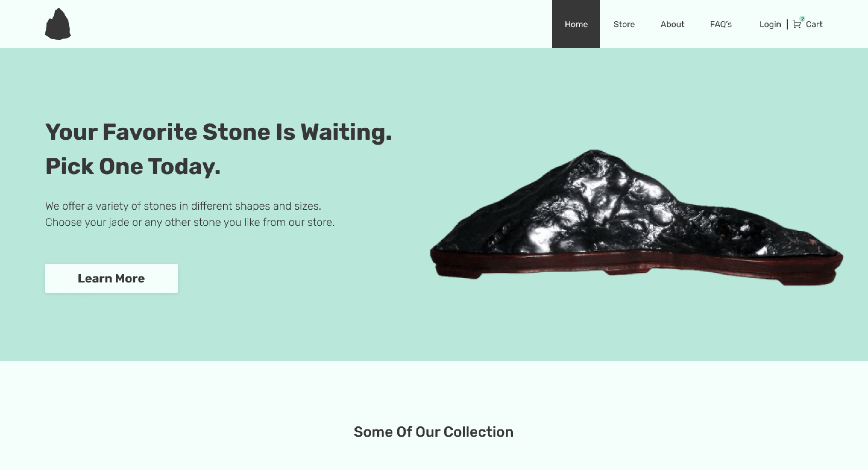Image resolution: width=868 pixels, height=470 pixels.
Task: Open the Cart text link
Action: (814, 24)
